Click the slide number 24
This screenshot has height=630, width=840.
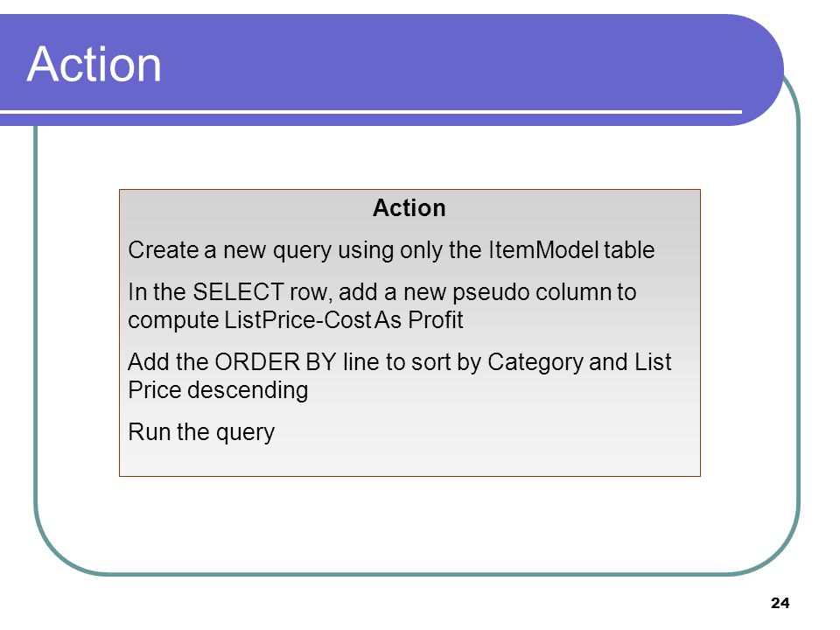780,603
